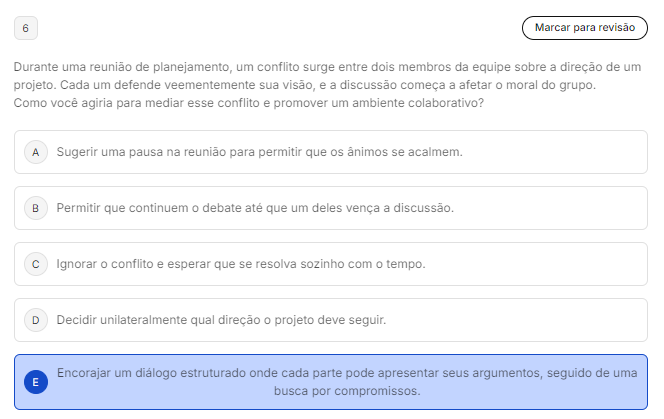This screenshot has width=664, height=419.
Task: Select the letter C option circle
Action: [x=35, y=264]
